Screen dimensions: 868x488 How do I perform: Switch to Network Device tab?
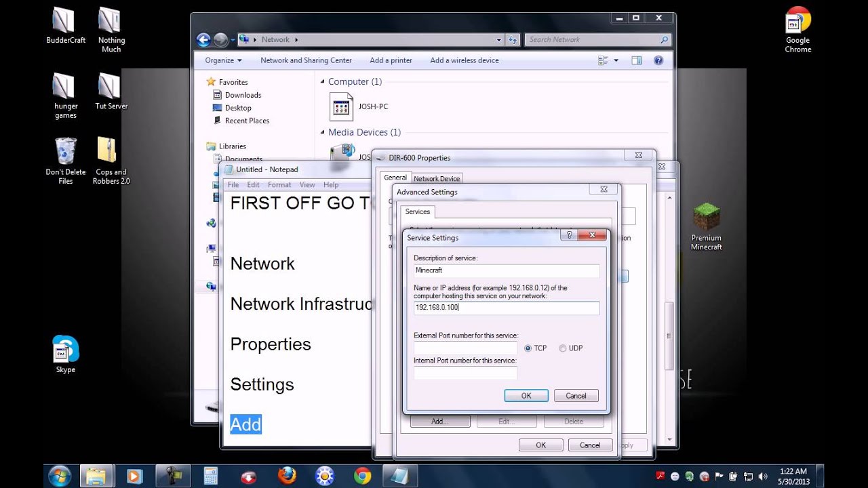437,179
